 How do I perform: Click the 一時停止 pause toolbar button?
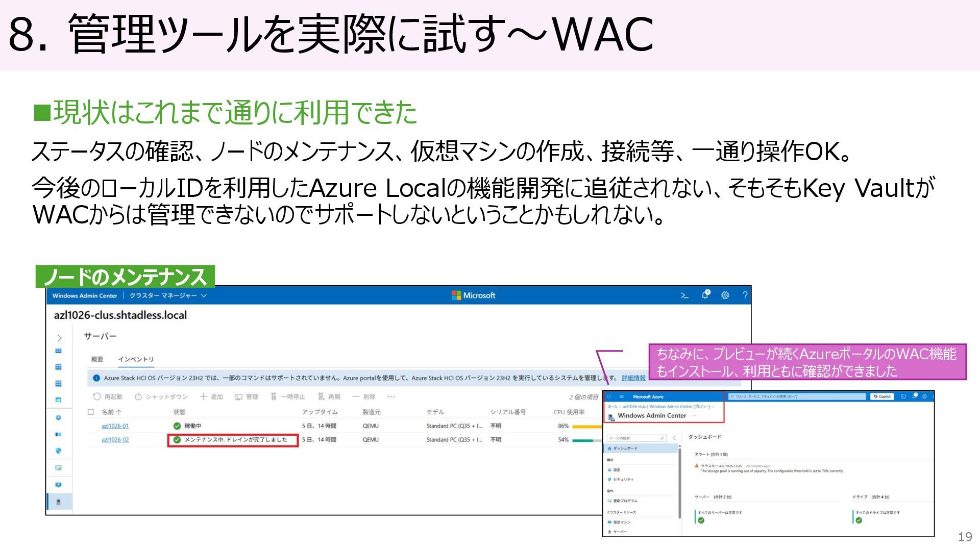click(x=288, y=397)
